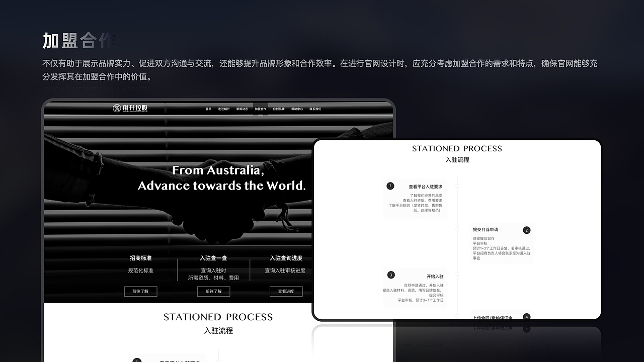Click the 自荐申请通过，开始入驻 line

[x=424, y=286]
